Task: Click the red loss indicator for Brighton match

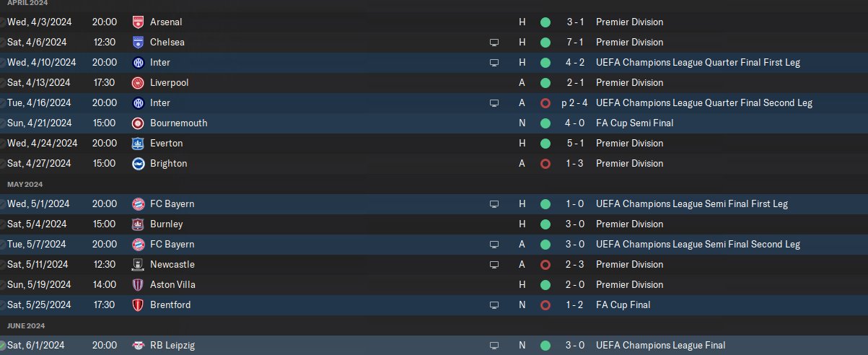Action: [x=545, y=164]
